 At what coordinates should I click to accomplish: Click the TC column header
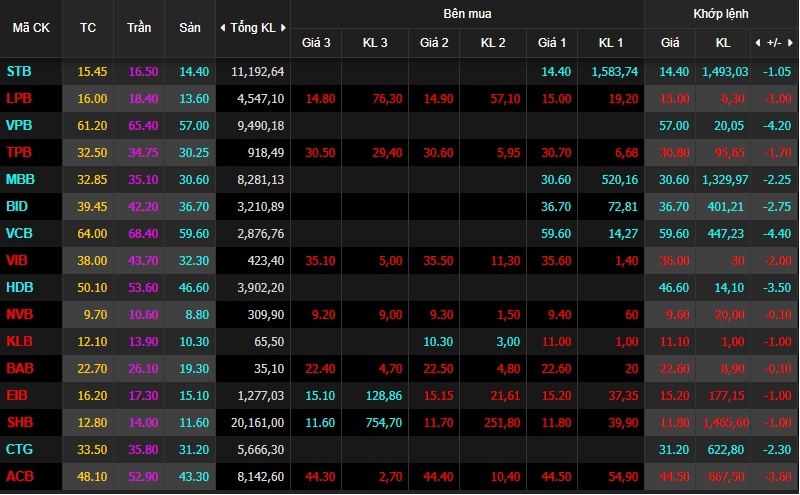point(88,28)
